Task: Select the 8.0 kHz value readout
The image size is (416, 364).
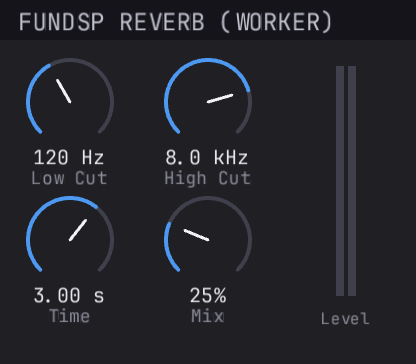Action: tap(207, 157)
